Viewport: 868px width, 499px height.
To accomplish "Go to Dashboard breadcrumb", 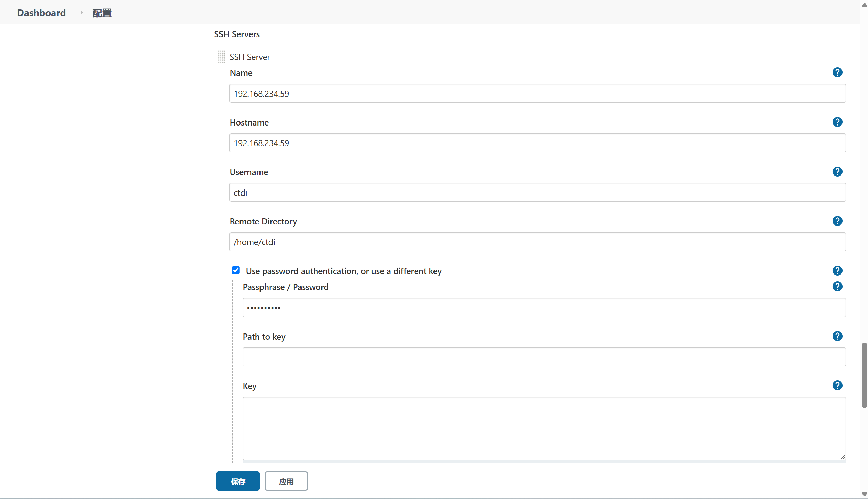I will pos(41,13).
